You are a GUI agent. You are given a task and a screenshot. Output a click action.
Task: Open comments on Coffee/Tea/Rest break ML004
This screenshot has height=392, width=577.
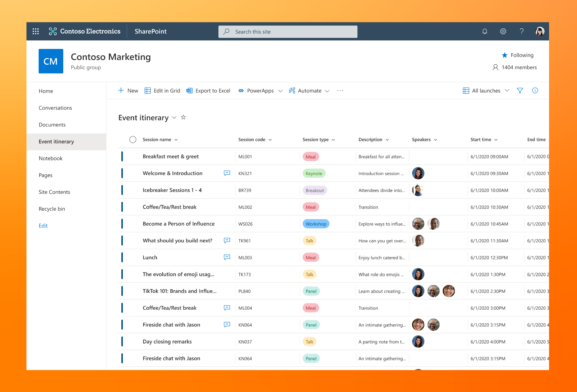point(227,308)
